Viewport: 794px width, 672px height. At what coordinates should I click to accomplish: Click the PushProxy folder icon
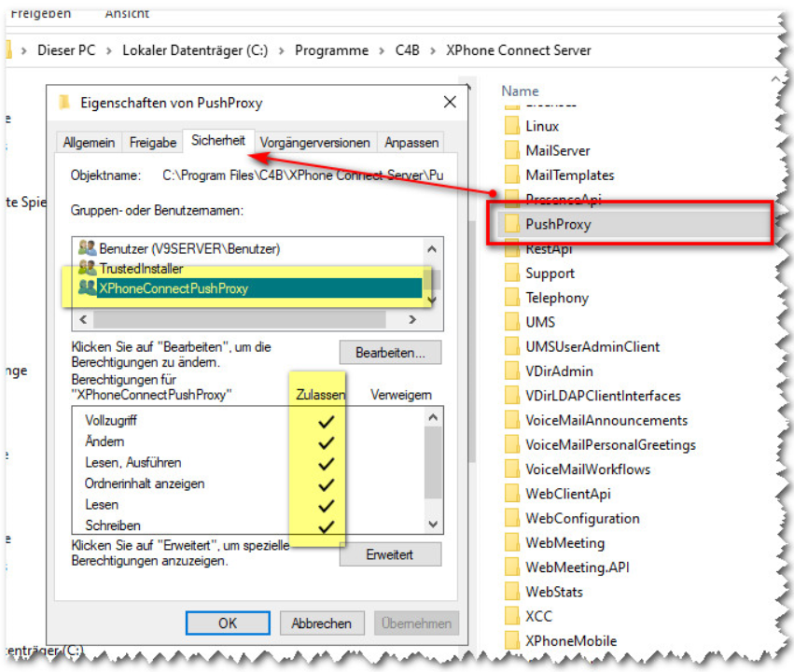click(512, 223)
